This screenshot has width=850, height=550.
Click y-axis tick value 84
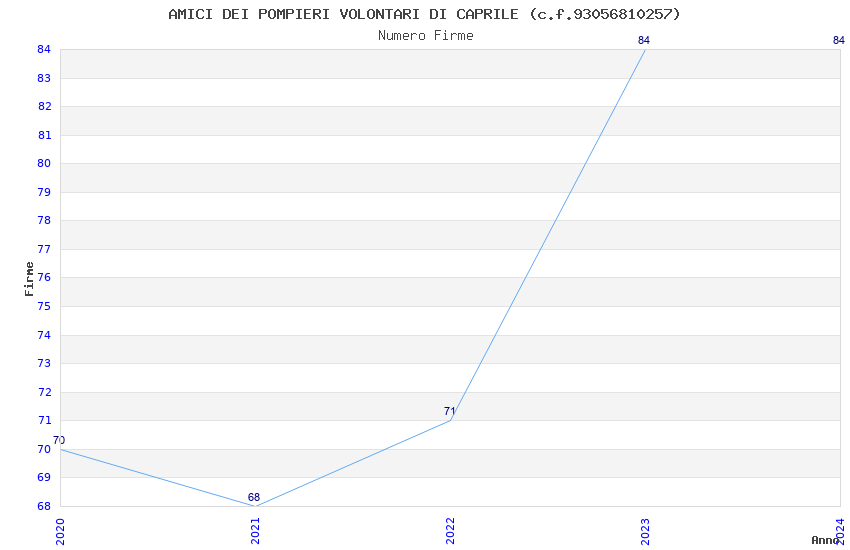click(x=44, y=49)
